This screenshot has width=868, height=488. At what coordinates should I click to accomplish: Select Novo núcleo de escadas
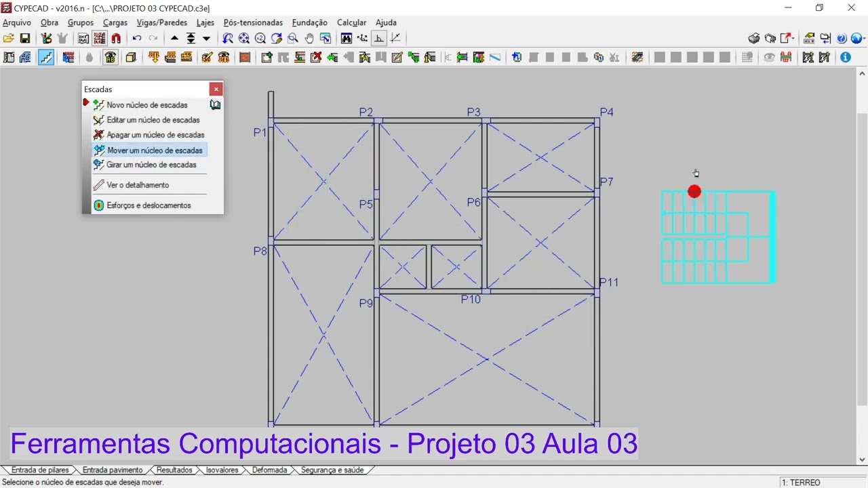147,105
